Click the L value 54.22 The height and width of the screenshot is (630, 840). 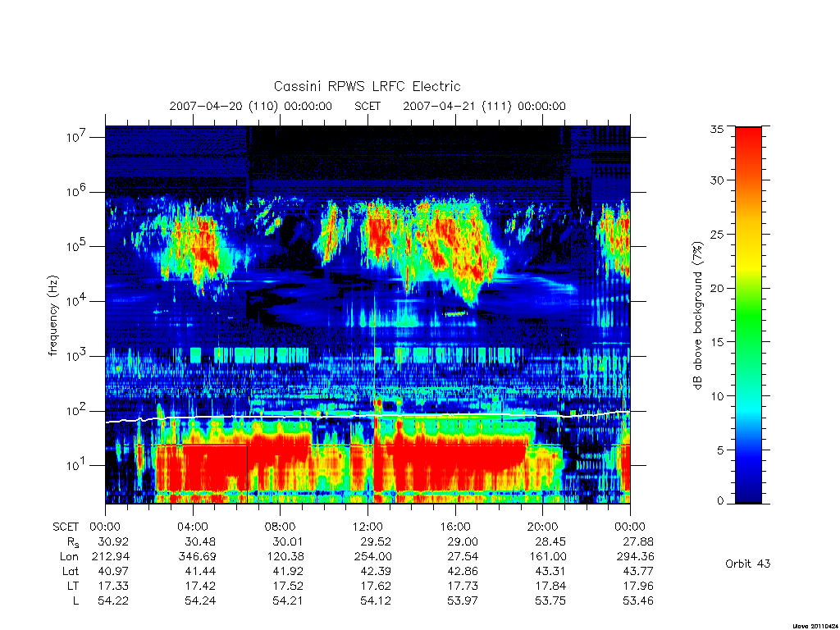tap(113, 600)
